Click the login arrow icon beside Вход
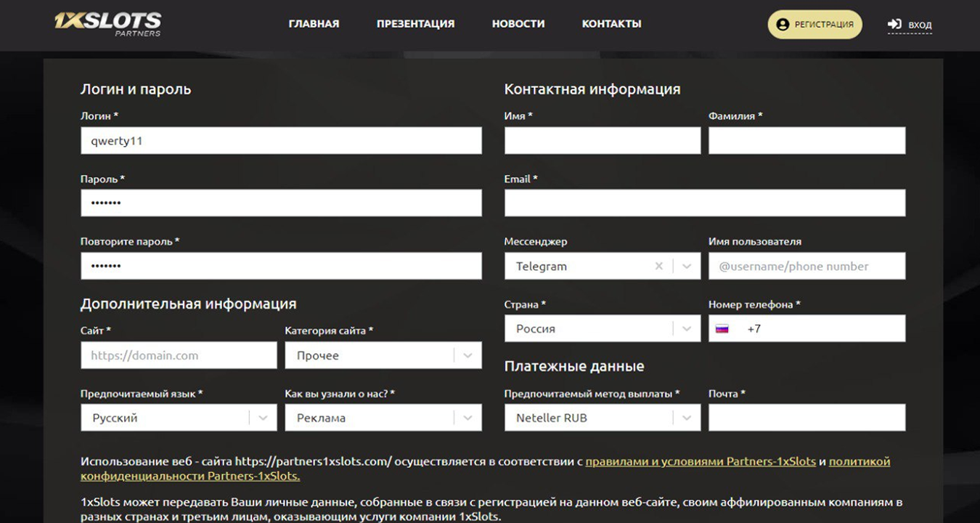The width and height of the screenshot is (980, 523). (894, 25)
